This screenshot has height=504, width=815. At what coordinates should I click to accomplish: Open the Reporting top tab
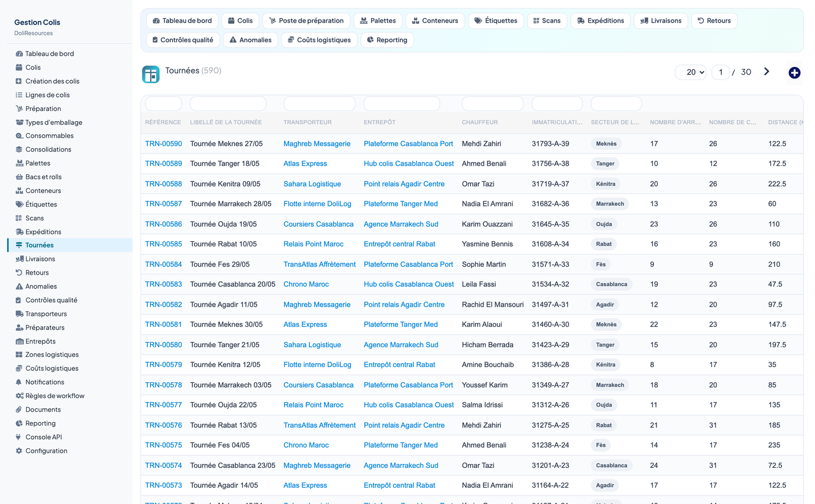click(387, 40)
